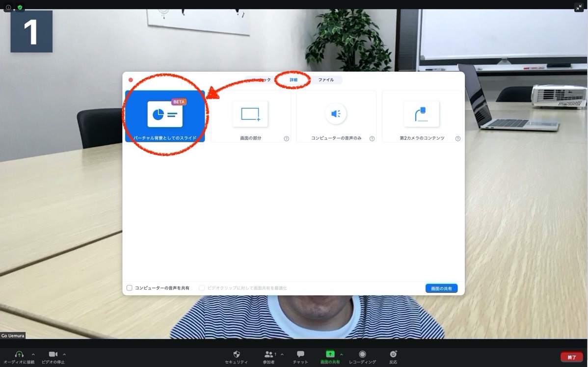Viewport: 588px width, 367px height.
Task: Click the green 画面の共有 toolbar icon
Action: (330, 354)
